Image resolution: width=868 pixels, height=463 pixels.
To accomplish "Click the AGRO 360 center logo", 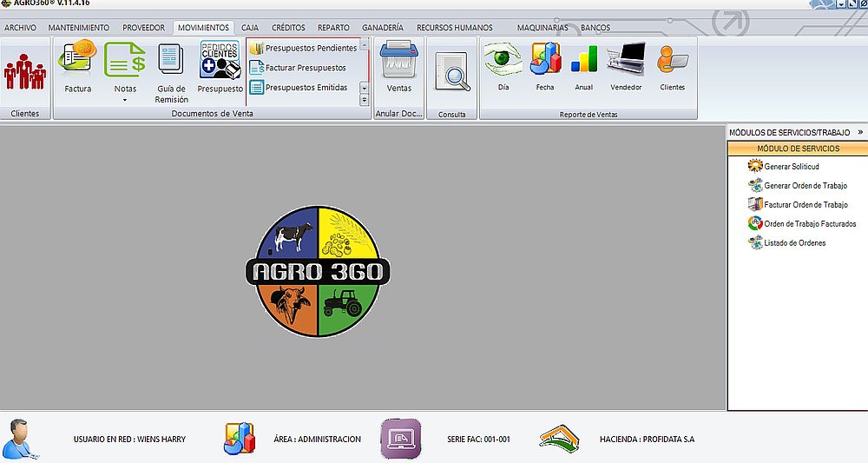I will click(x=318, y=271).
